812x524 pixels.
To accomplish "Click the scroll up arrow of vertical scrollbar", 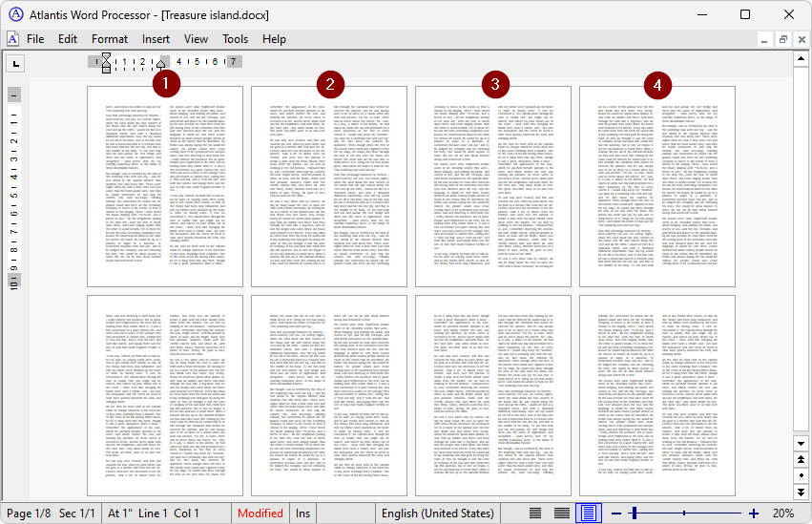I will (x=802, y=58).
